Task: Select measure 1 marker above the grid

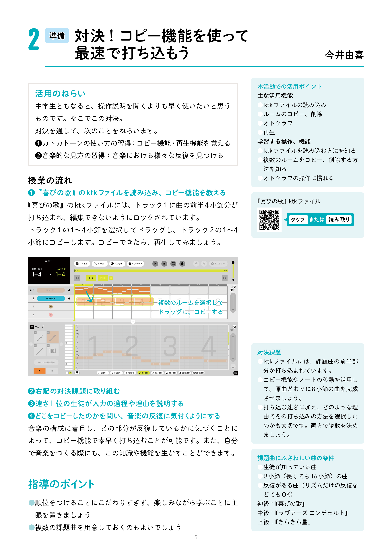Action: tap(84, 285)
